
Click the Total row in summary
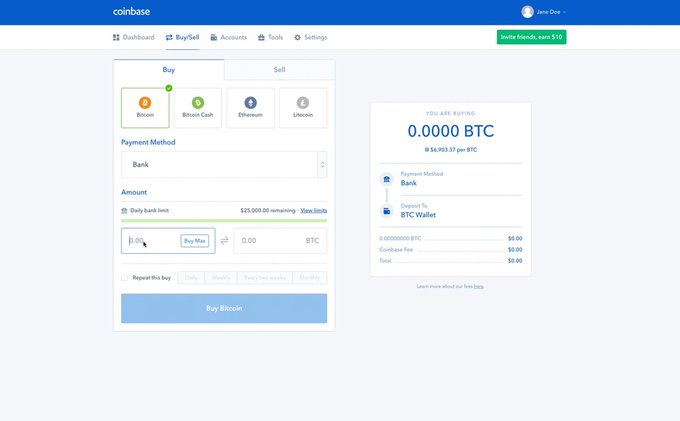coord(451,261)
